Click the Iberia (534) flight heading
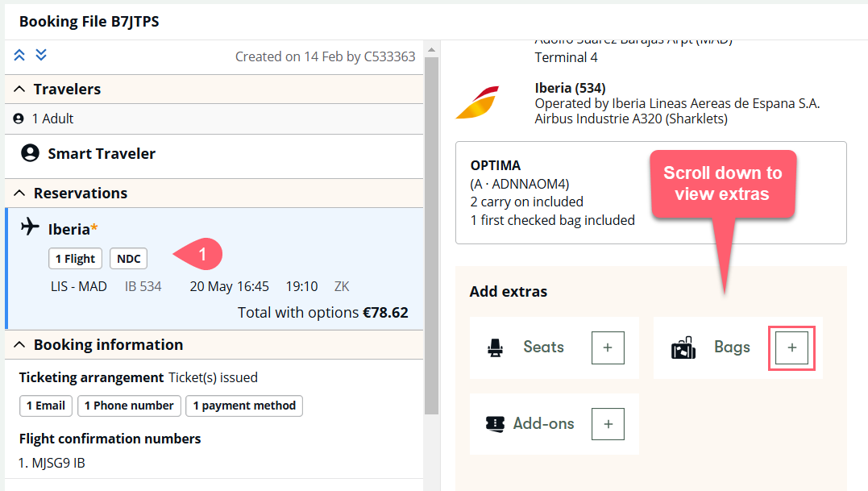 570,88
